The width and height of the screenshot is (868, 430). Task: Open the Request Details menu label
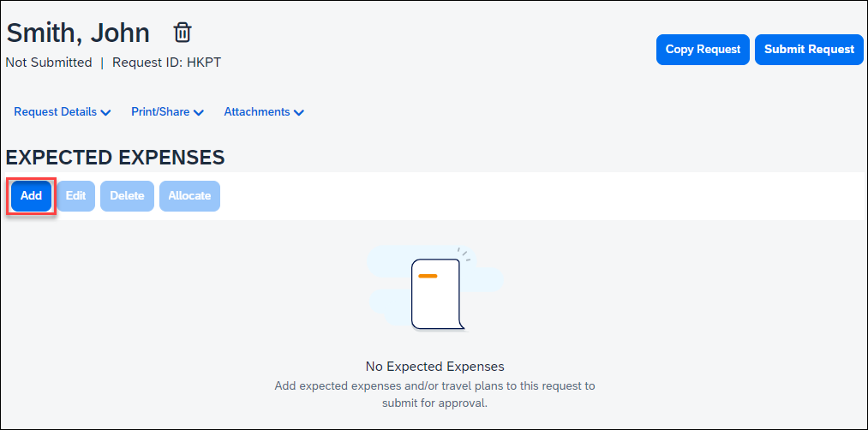pos(55,111)
